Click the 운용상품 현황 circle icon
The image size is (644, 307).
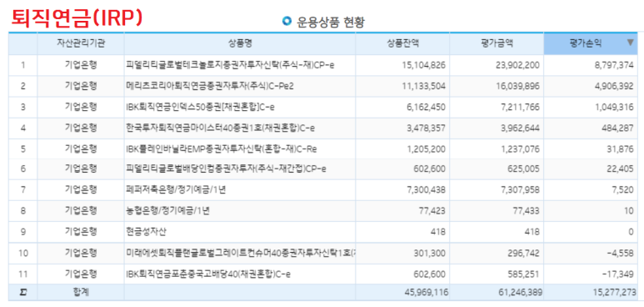click(287, 21)
